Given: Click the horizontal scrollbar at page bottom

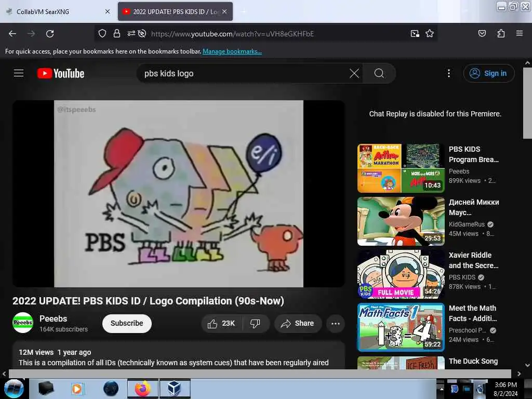Looking at the screenshot, I should tap(260, 374).
